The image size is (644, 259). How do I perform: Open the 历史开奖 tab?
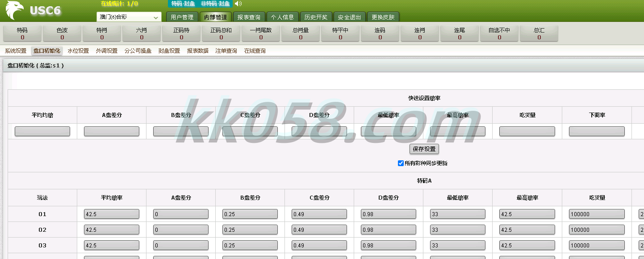[x=316, y=17]
